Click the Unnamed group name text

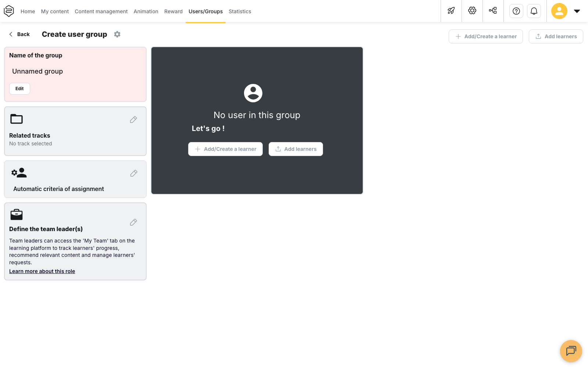click(x=37, y=71)
